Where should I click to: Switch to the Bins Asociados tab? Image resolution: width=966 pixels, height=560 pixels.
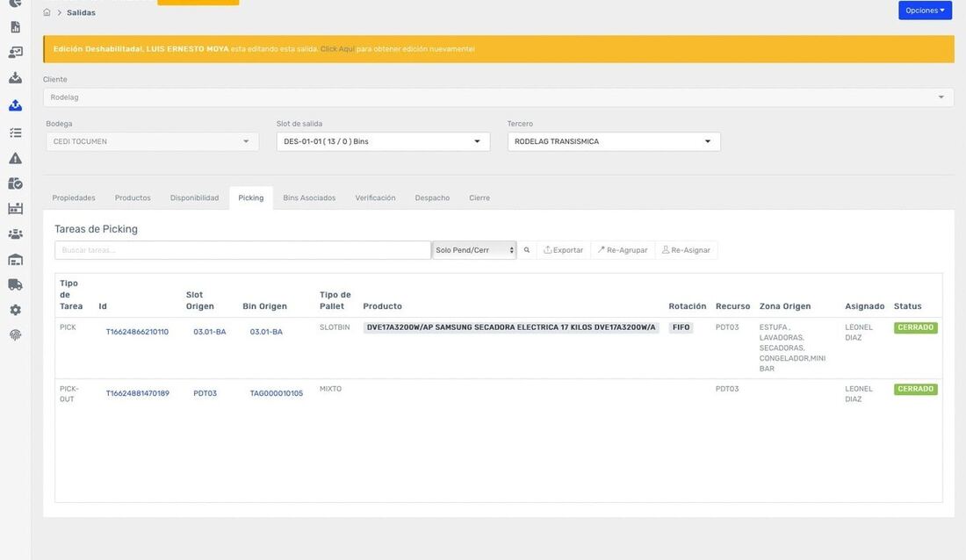(309, 197)
